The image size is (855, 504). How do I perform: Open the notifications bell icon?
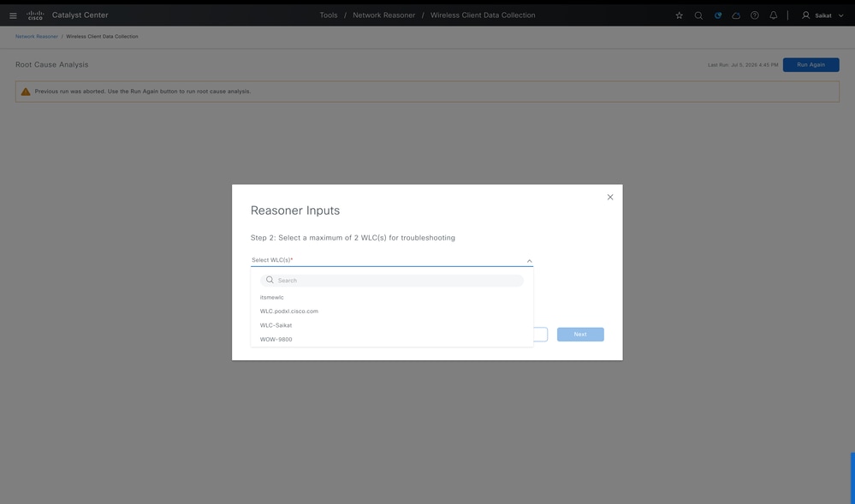point(773,15)
